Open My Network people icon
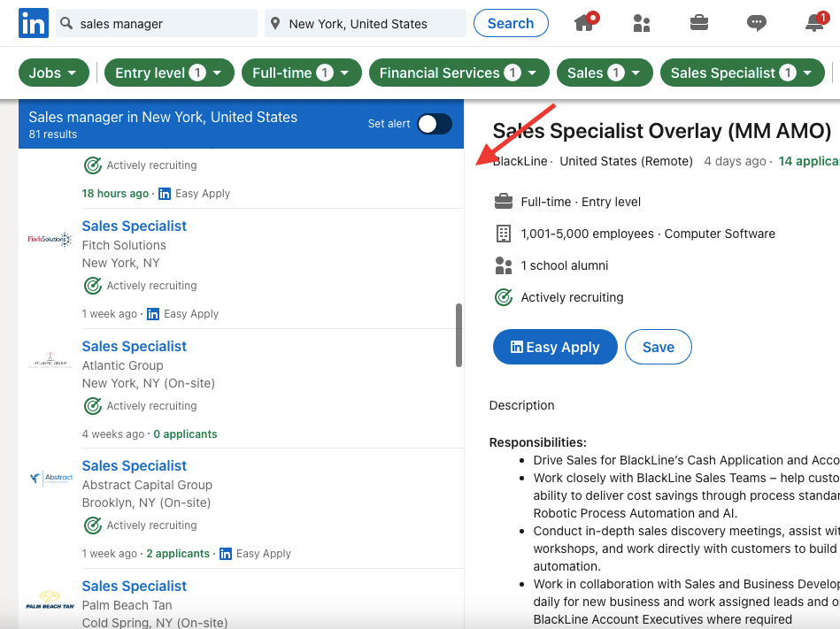This screenshot has width=840, height=629. 641,23
